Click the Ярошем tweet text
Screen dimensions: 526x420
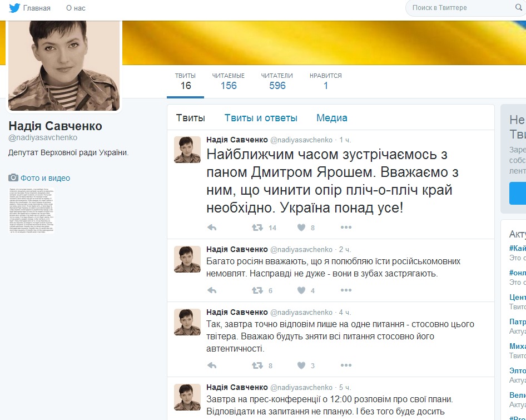tap(332, 181)
